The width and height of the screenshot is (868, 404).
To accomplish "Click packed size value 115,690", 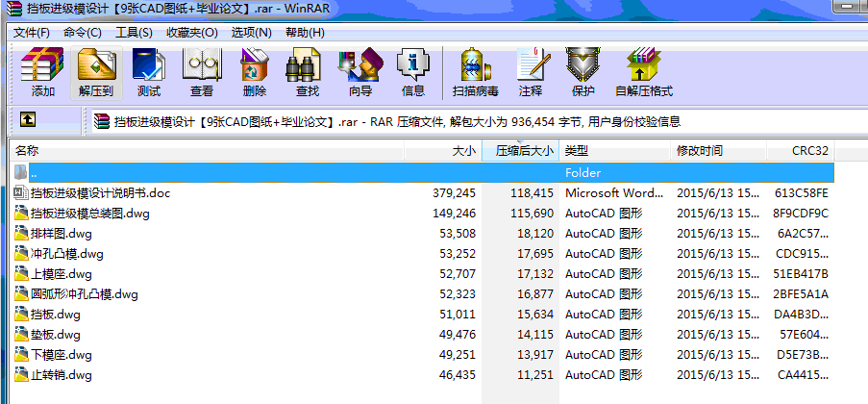I will point(531,213).
